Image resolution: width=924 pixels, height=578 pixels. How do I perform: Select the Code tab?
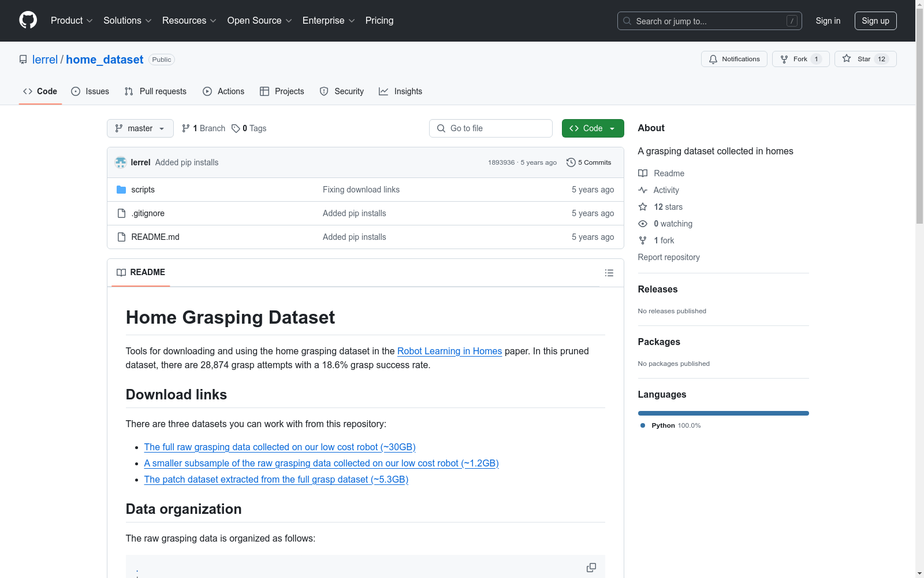coord(40,91)
